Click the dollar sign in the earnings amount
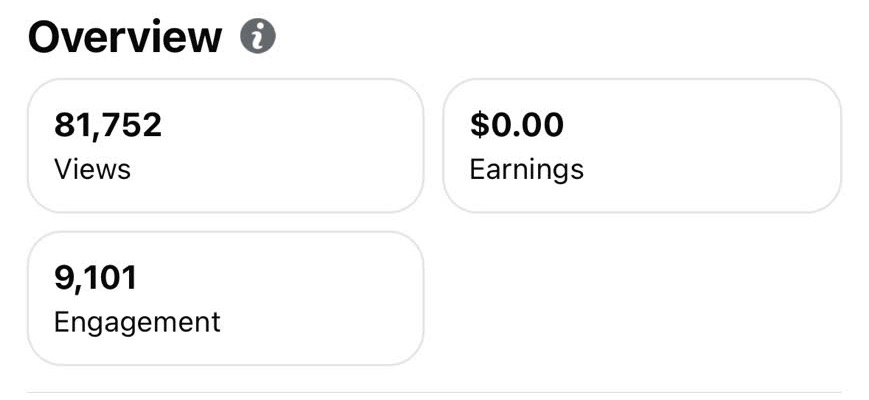The image size is (869, 400). (x=479, y=125)
